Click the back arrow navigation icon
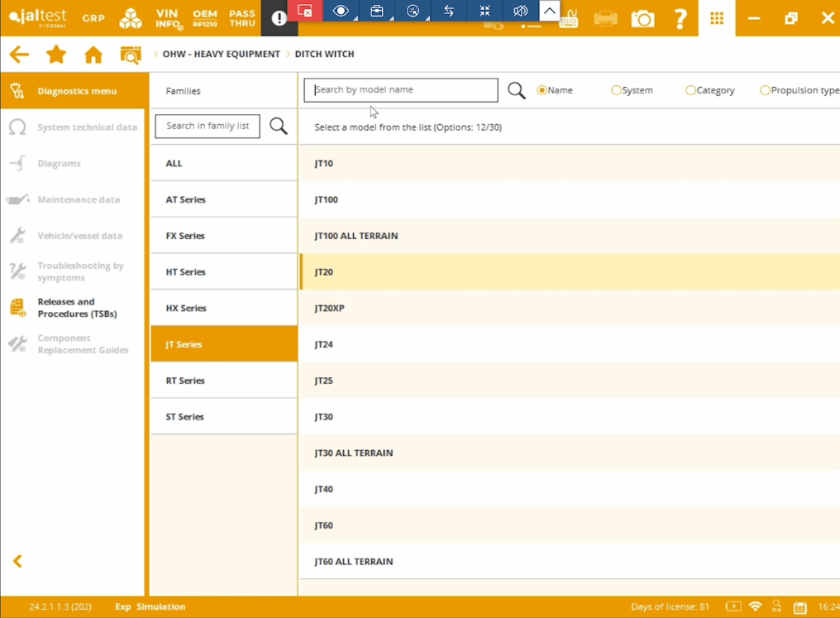 (x=18, y=55)
